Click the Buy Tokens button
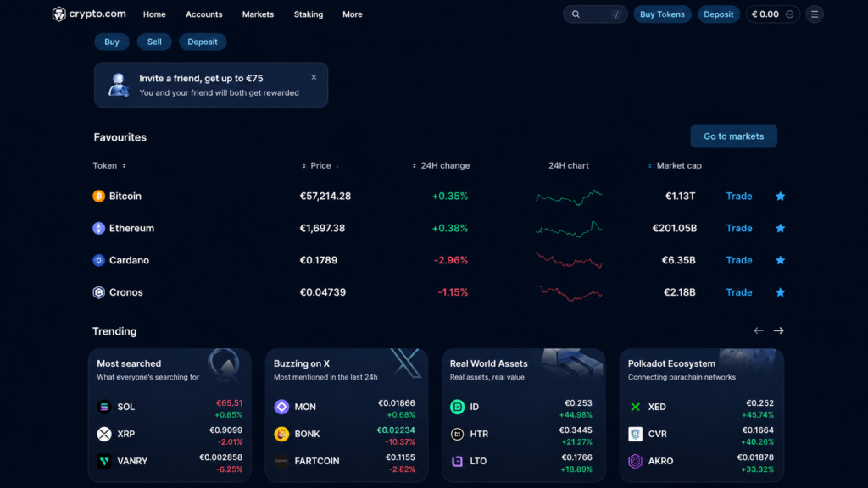The image size is (868, 488). click(x=662, y=14)
